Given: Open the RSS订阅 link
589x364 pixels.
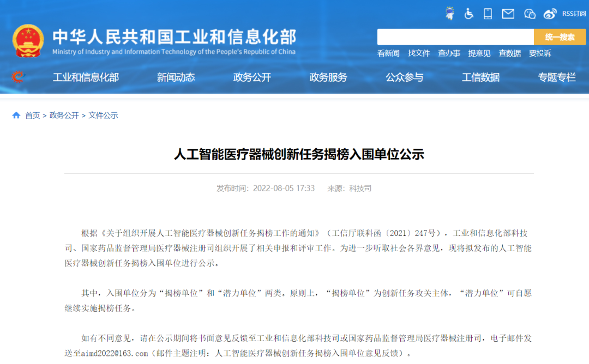Looking at the screenshot, I should [574, 14].
